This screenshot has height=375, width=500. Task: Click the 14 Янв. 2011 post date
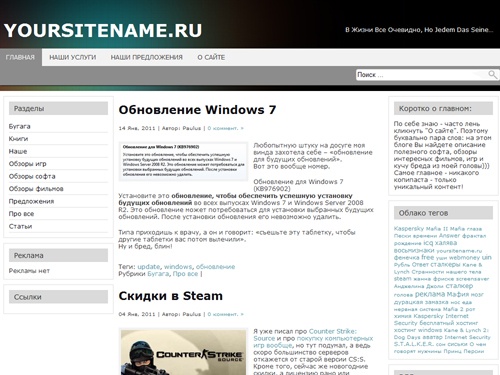point(137,128)
